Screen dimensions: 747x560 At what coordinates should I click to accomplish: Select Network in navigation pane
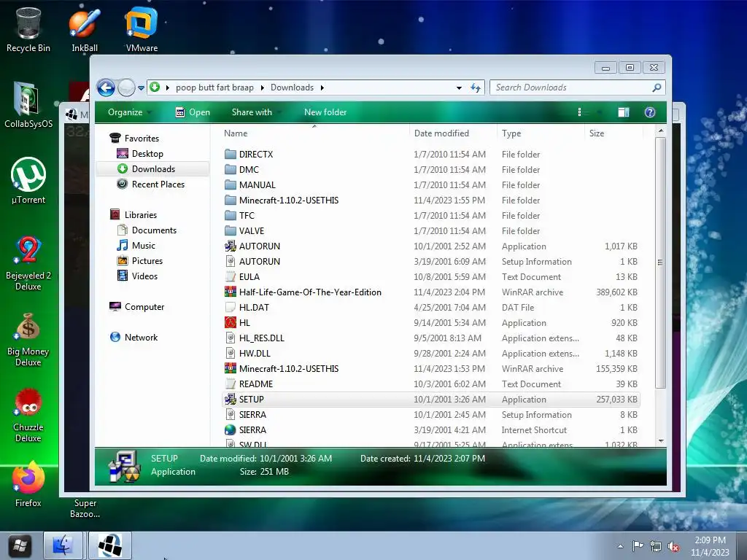(141, 338)
